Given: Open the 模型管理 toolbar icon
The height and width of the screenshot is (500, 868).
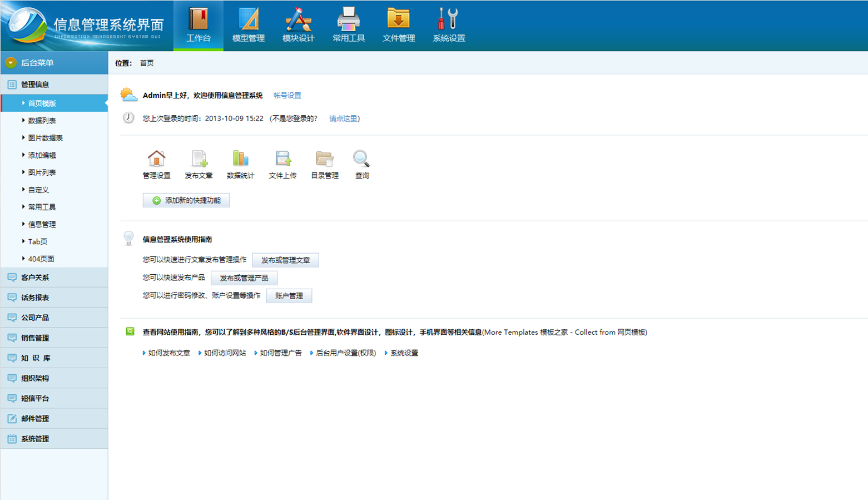Looking at the screenshot, I should coord(248,19).
